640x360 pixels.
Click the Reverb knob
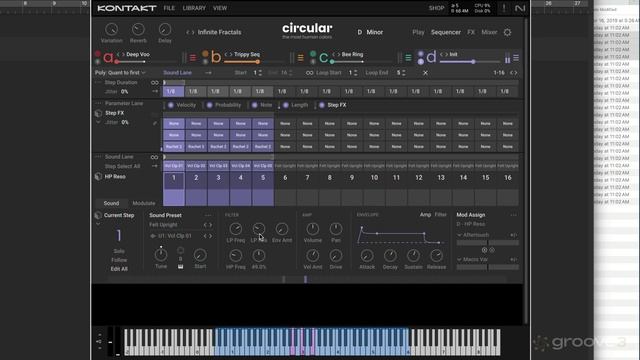click(x=138, y=29)
